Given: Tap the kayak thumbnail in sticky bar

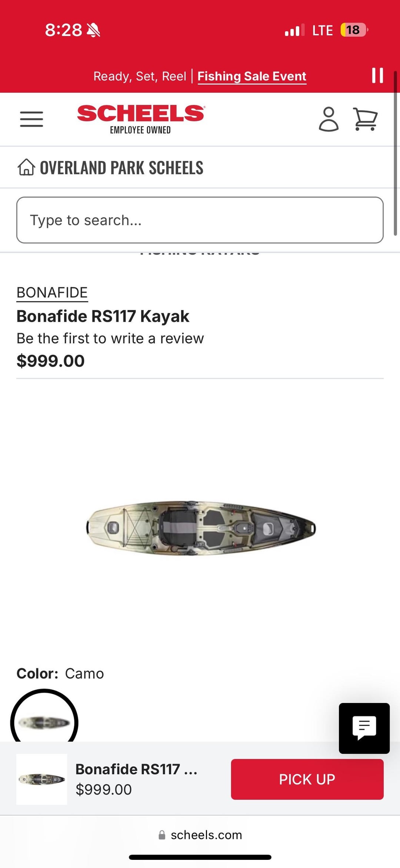Looking at the screenshot, I should [42, 779].
